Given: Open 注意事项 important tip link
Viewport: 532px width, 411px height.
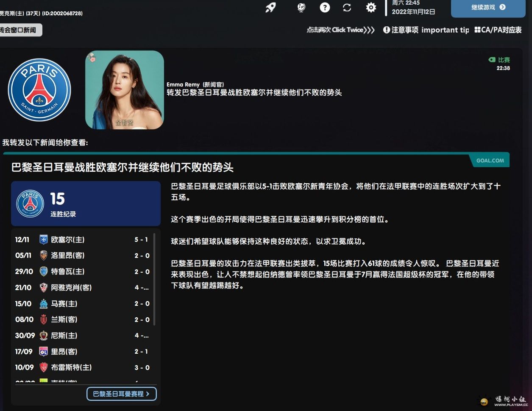Looking at the screenshot, I should coord(426,30).
